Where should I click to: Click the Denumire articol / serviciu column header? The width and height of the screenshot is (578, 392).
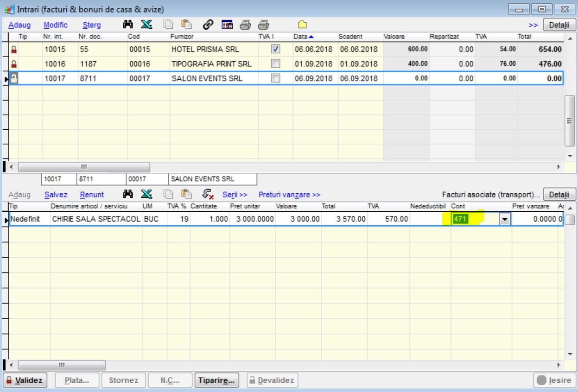click(95, 205)
